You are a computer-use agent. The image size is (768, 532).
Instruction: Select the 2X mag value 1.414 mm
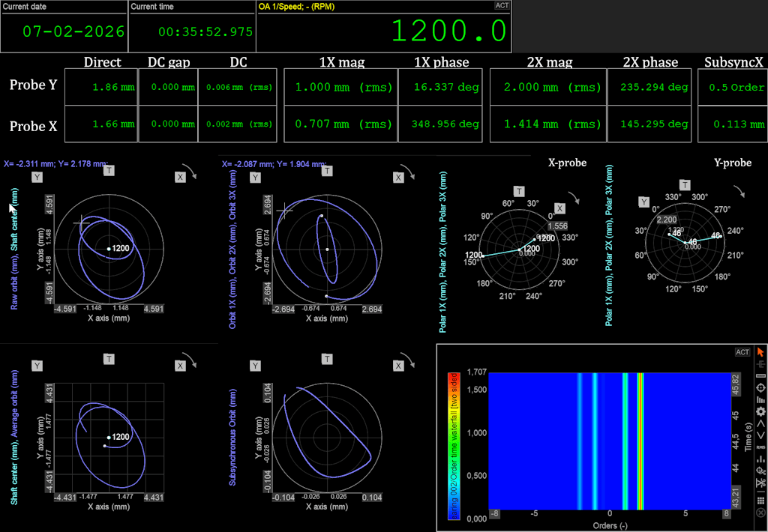pyautogui.click(x=551, y=124)
